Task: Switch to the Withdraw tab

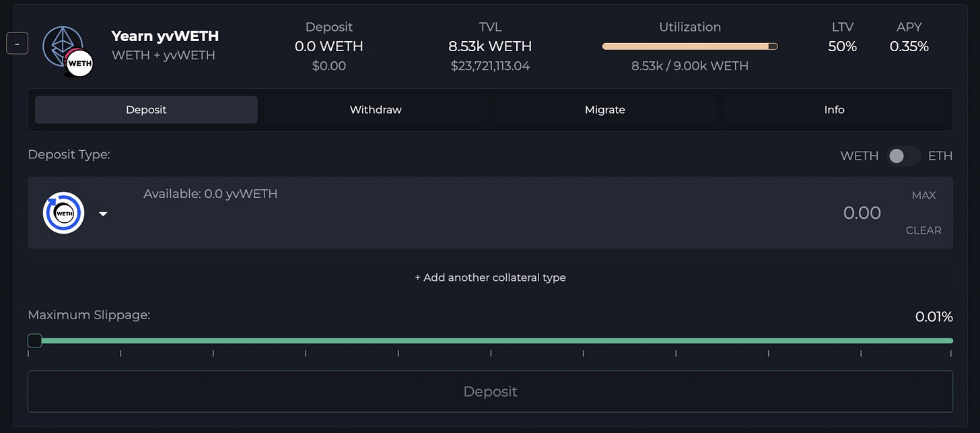Action: coord(376,110)
